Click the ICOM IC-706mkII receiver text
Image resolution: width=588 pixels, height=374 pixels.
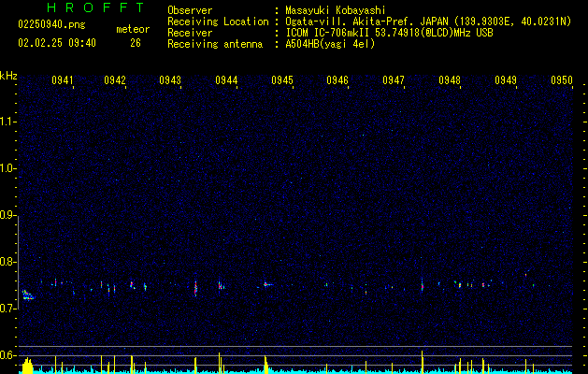[x=389, y=33]
